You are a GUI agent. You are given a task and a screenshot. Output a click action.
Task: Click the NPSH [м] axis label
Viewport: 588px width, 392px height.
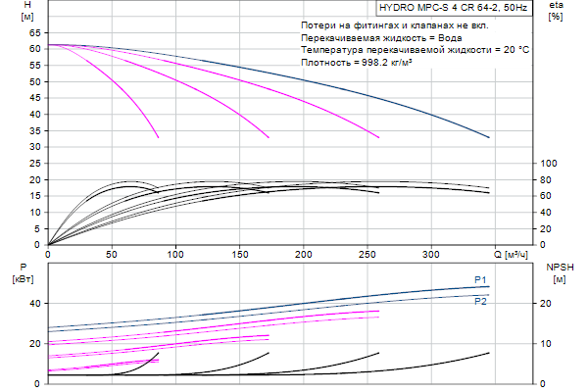click(559, 273)
